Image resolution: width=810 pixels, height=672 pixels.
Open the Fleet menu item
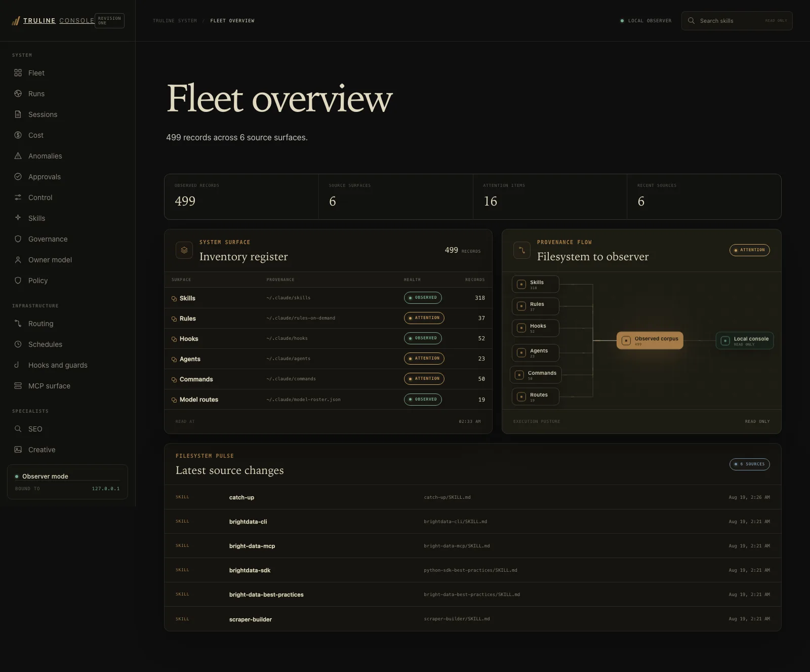point(68,73)
